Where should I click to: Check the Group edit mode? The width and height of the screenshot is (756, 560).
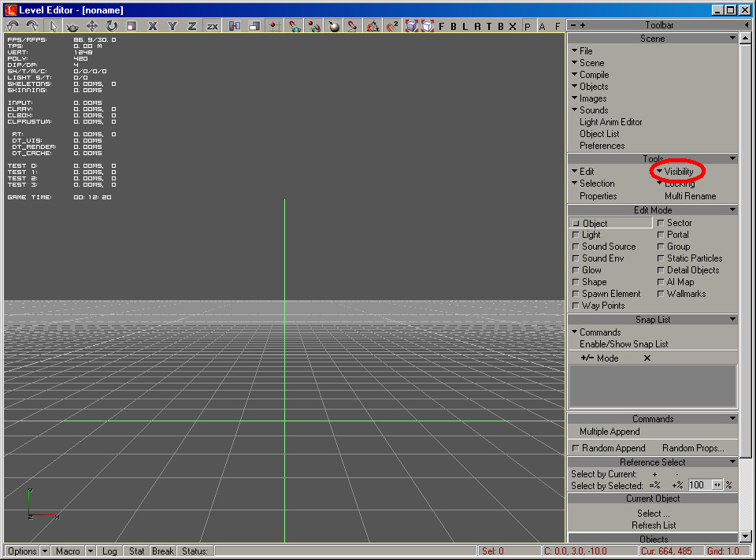click(661, 247)
